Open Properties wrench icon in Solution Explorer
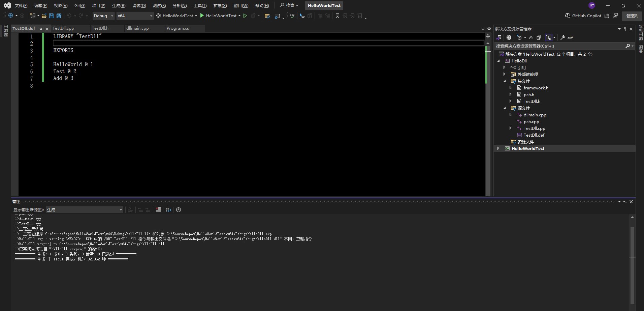The width and height of the screenshot is (644, 311). pyautogui.click(x=562, y=37)
